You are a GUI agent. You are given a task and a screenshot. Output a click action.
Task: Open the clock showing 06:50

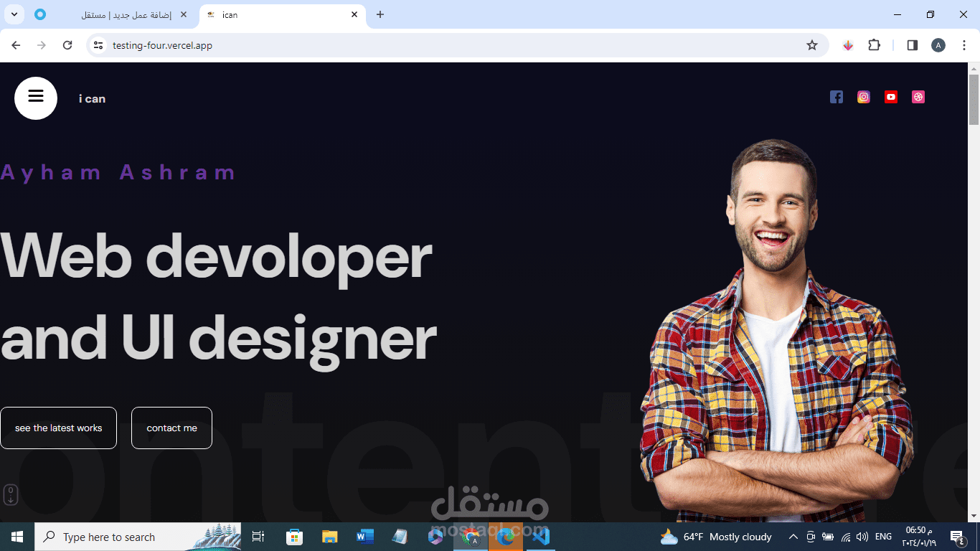(x=920, y=537)
